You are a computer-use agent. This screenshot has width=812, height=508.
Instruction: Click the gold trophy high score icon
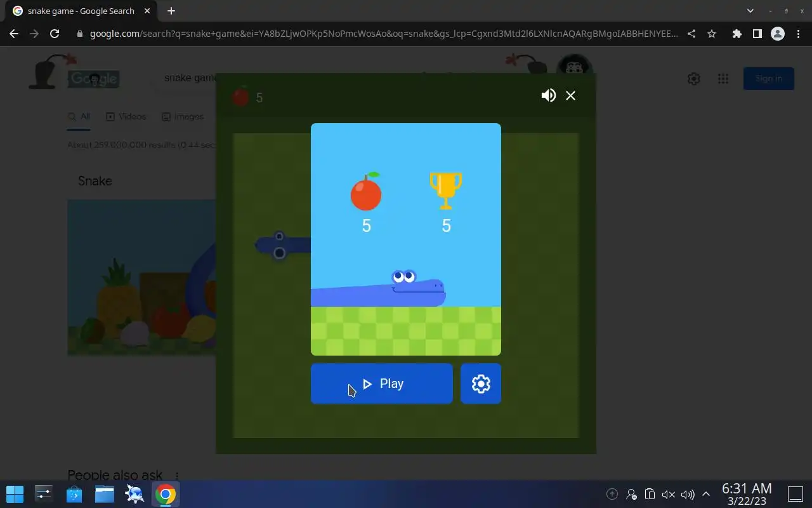pyautogui.click(x=446, y=190)
